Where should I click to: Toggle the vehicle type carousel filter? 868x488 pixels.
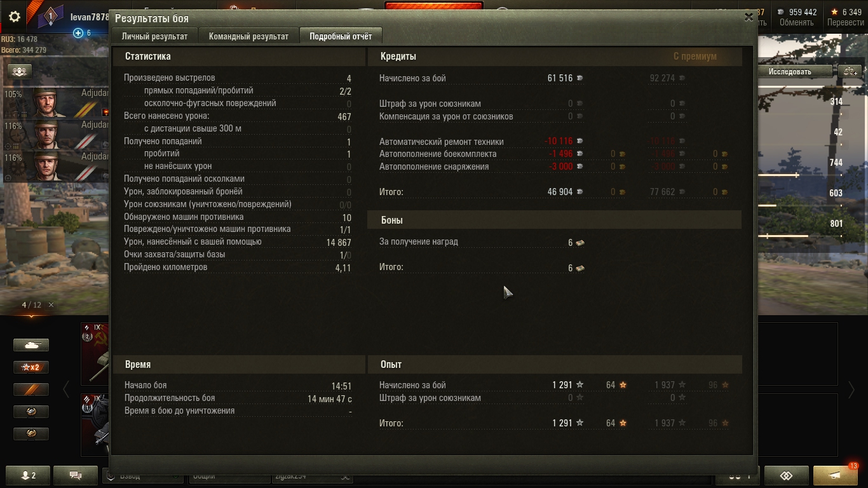point(31,345)
